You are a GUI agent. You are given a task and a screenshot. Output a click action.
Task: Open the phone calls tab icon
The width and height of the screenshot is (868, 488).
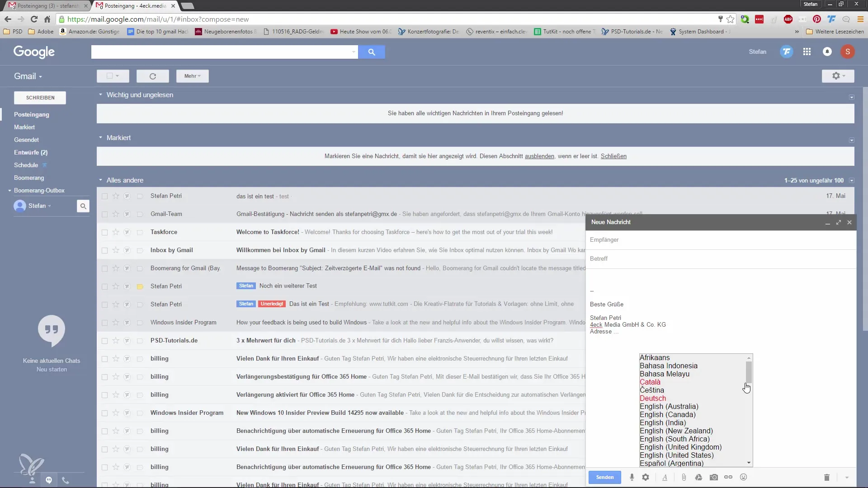click(x=66, y=480)
